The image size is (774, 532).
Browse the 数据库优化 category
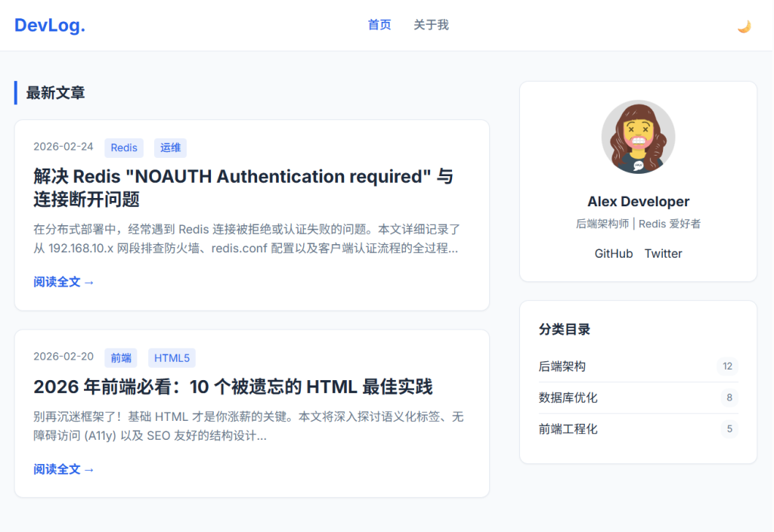click(568, 397)
